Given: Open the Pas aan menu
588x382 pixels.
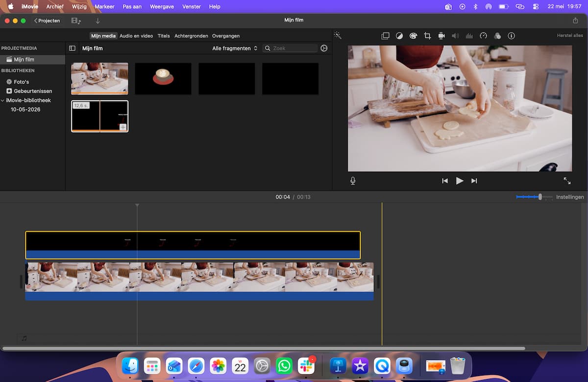Looking at the screenshot, I should click(x=132, y=7).
